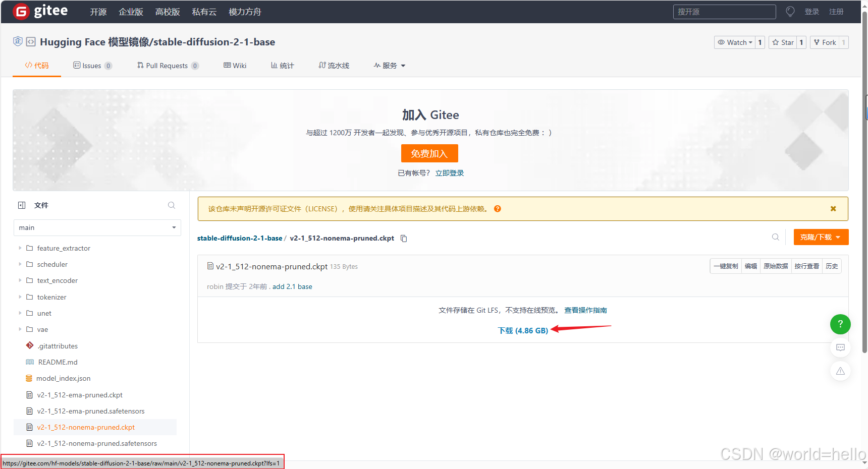Switch to the Issues tab
This screenshot has width=868, height=469.
pyautogui.click(x=92, y=66)
